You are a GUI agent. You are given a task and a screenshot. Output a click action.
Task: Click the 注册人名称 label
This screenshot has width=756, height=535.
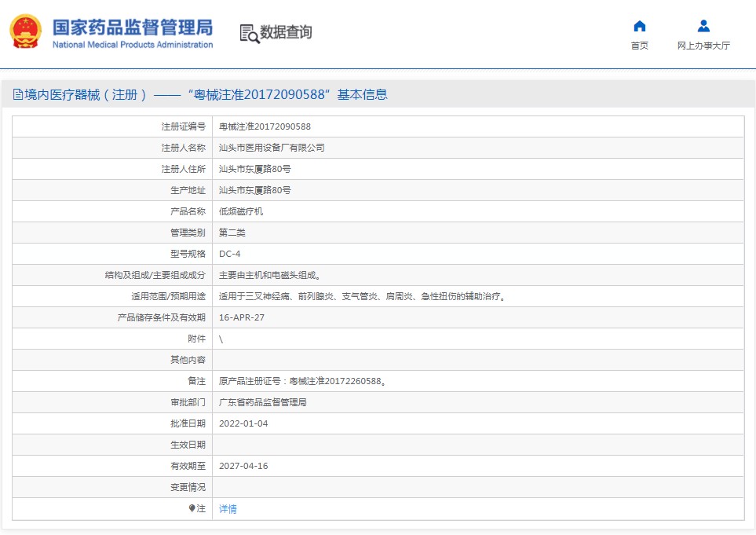[183, 148]
